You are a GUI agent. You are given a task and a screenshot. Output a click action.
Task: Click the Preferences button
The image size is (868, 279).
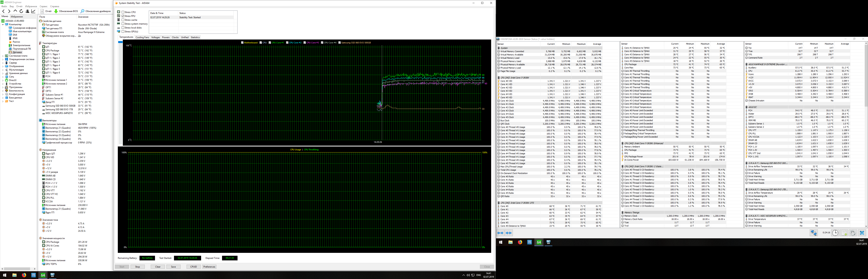(x=209, y=267)
